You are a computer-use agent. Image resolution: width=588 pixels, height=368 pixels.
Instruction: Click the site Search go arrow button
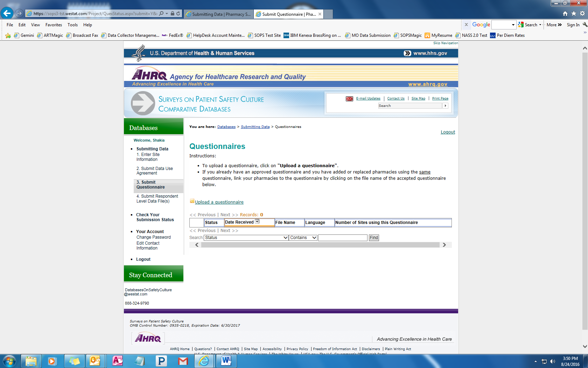point(445,105)
